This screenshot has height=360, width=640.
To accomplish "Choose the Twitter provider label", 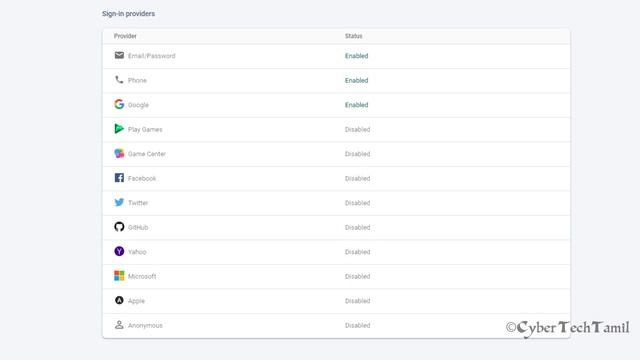I will click(x=138, y=203).
